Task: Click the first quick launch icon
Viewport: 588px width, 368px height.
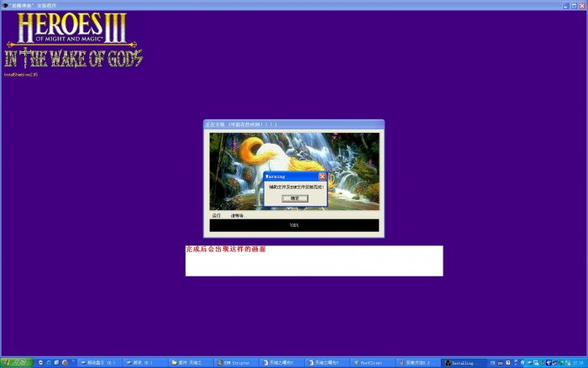Action: (x=39, y=363)
